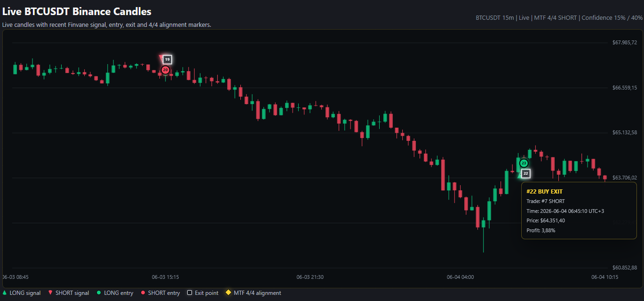Click the $65.132,58 price axis label

pos(625,133)
